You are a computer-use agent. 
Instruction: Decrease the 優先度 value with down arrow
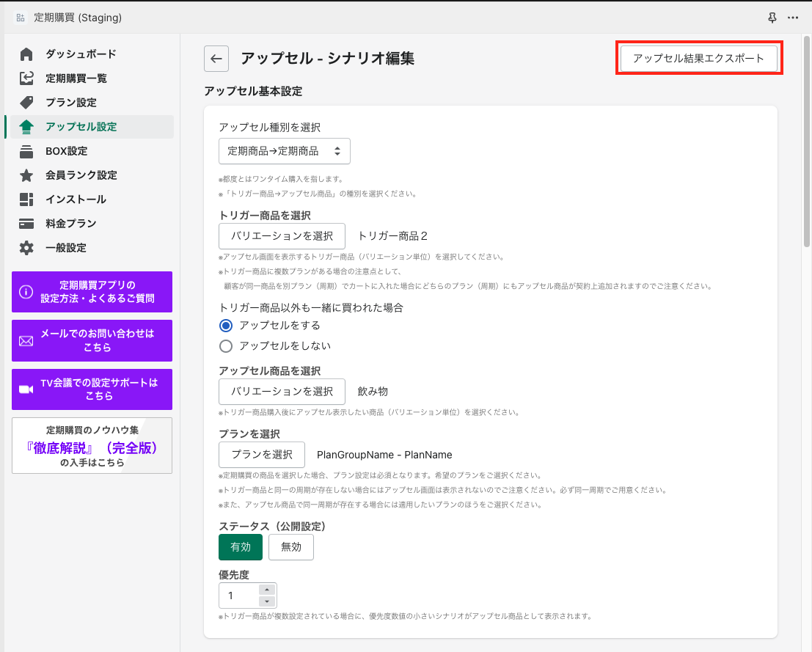267,601
